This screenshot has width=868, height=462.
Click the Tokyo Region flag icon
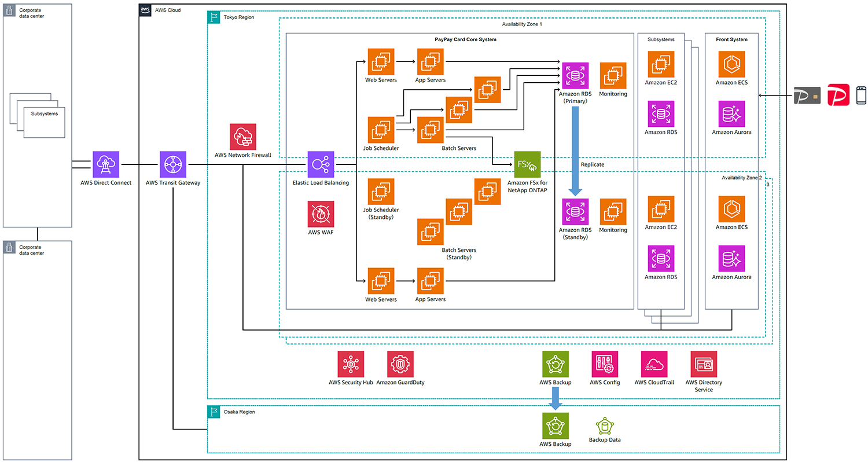(x=214, y=17)
